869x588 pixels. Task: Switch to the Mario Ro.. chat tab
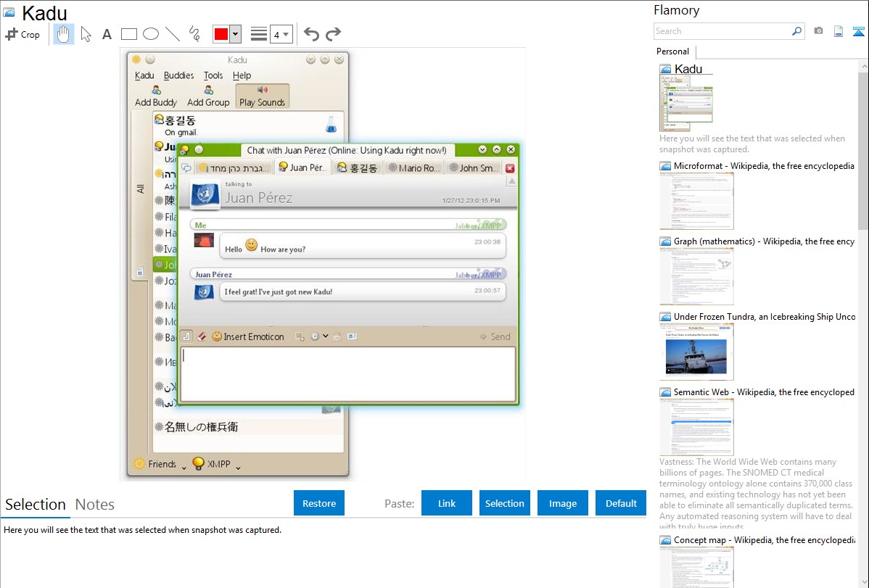click(413, 167)
